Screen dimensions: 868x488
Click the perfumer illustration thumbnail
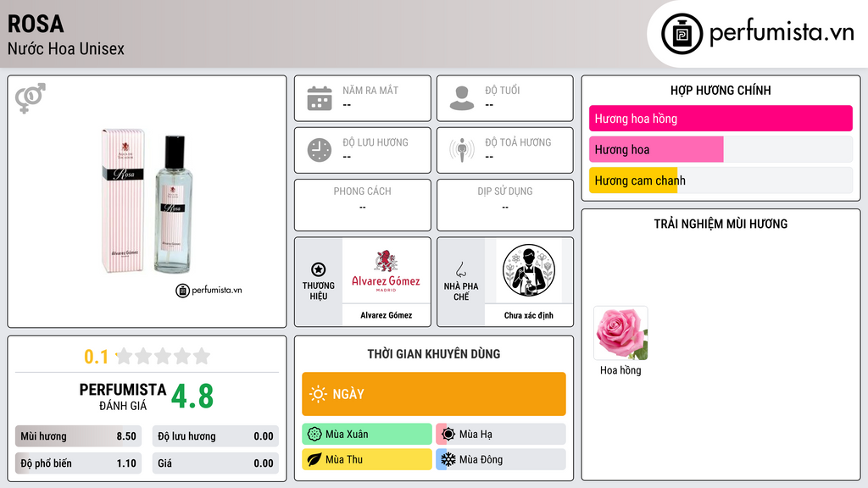[529, 270]
